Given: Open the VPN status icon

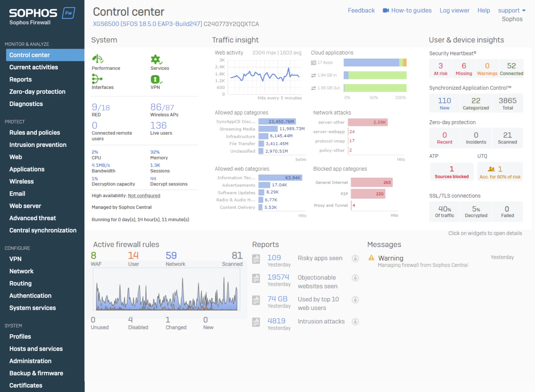Looking at the screenshot, I should 156,79.
